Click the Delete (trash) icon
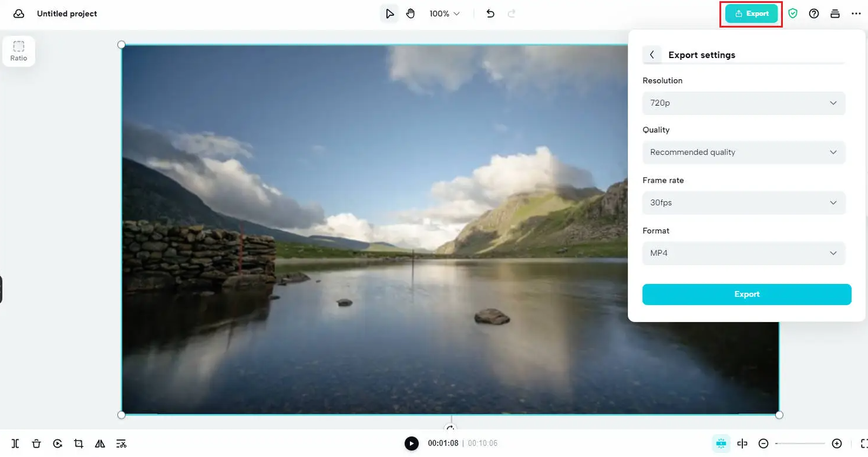Viewport: 868px width, 457px height. [x=36, y=444]
